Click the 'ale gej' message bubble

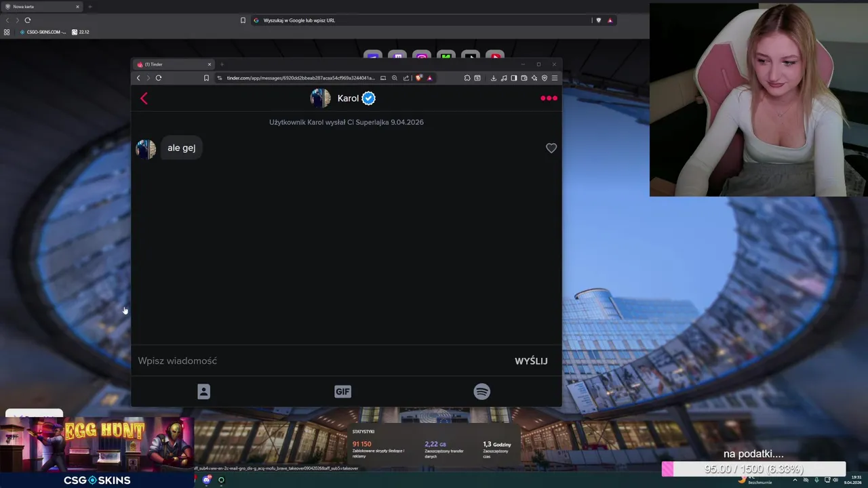(x=182, y=148)
